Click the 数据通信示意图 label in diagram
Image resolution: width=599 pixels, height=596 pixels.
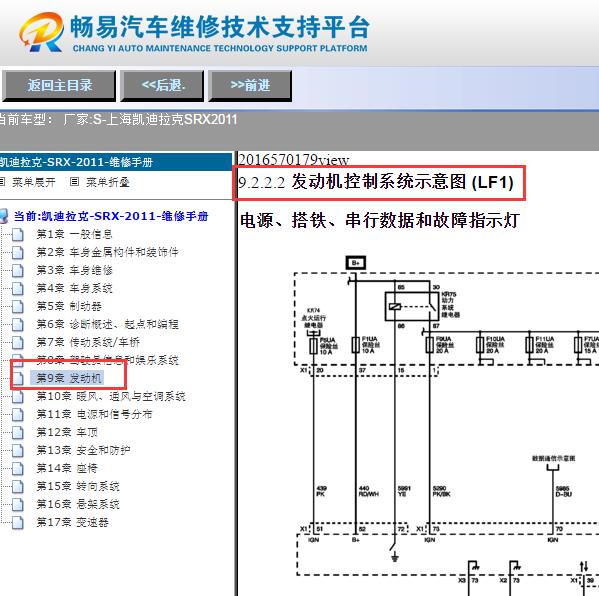click(x=553, y=458)
